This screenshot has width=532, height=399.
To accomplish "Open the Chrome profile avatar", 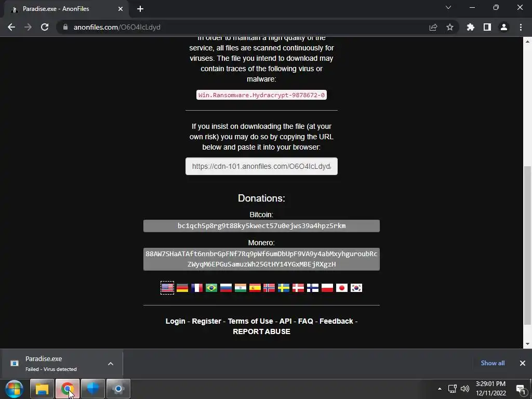I will click(504, 27).
